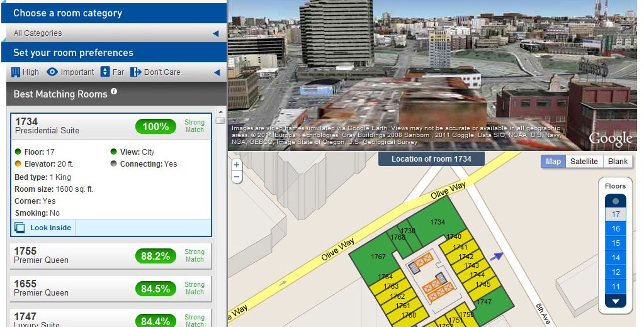Image resolution: width=644 pixels, height=327 pixels.
Task: Select floor 16 in Floors list
Action: [616, 229]
